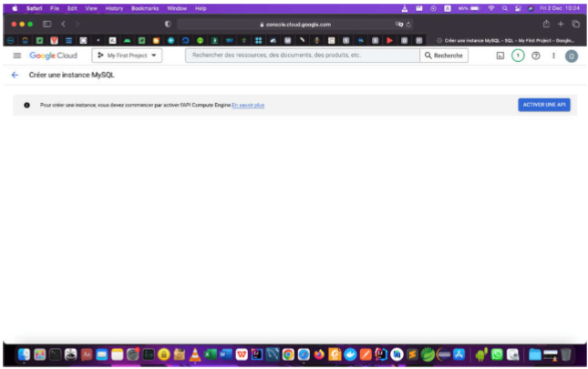
Task: Open the three-dot settings menu in the console header
Action: [x=553, y=56]
